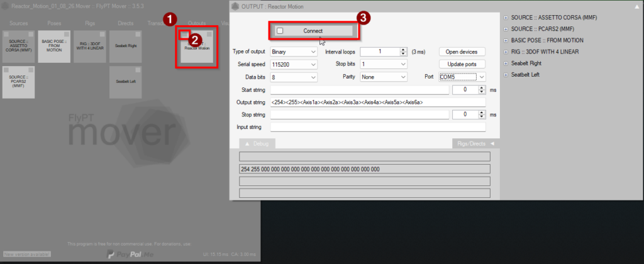Viewport: 644px width, 264px height.
Task: Toggle left corner square on PCARS2 tile
Action: pyautogui.click(x=6, y=70)
